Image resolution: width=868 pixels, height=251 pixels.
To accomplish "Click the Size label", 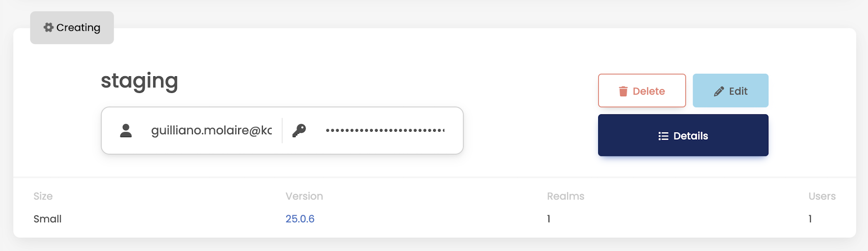I will (43, 196).
